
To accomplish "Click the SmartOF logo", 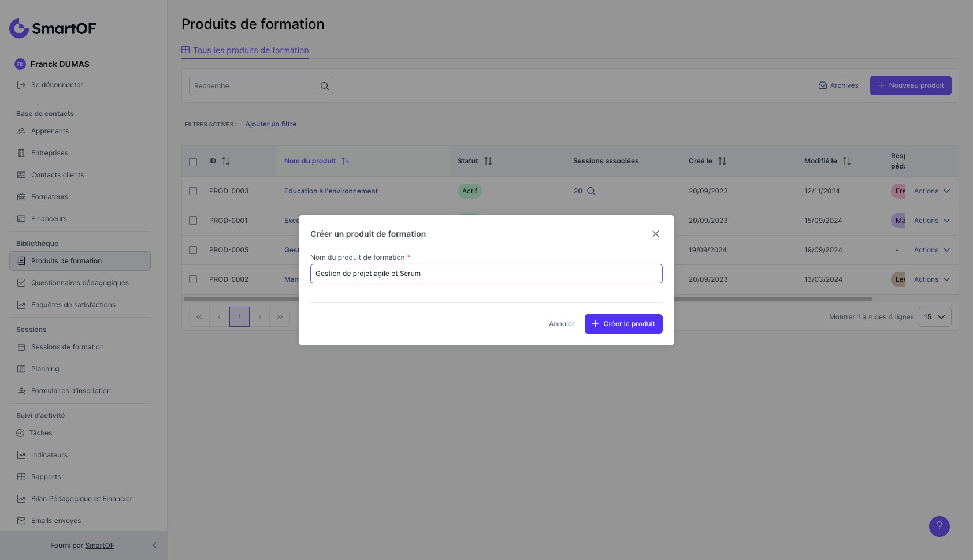I will point(53,28).
